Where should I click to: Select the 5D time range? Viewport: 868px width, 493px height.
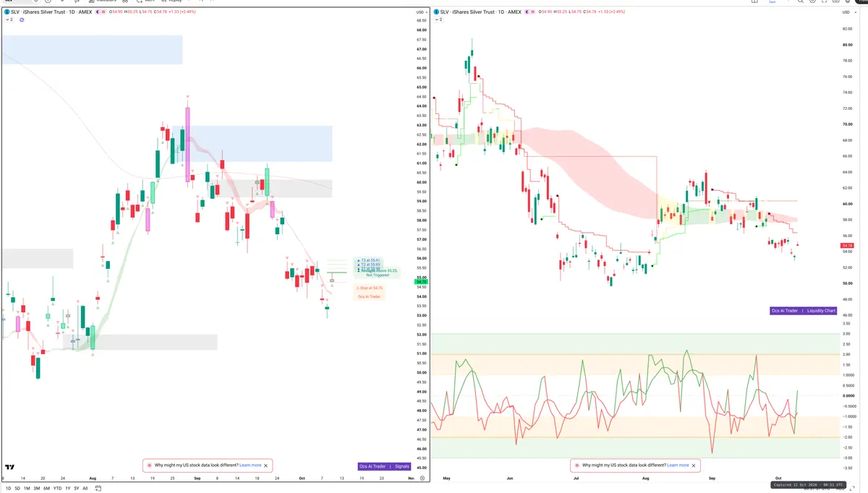point(17,489)
